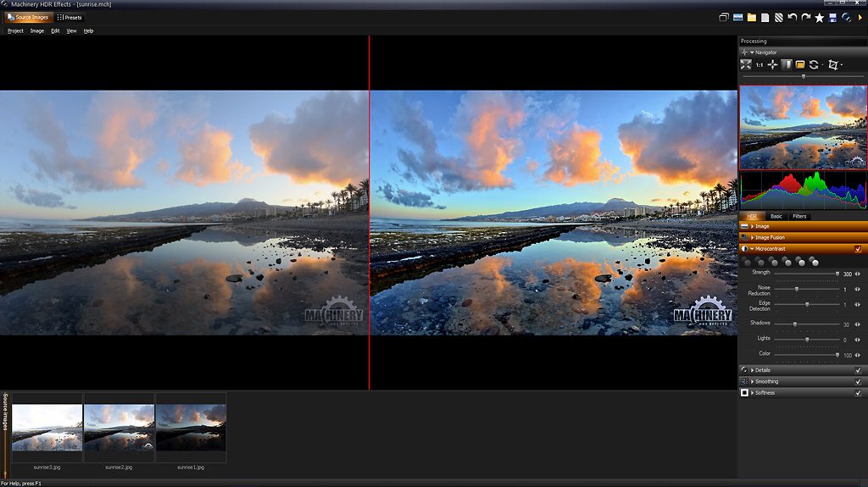Set navigator zoom to 1:1
868x487 pixels.
(759, 64)
